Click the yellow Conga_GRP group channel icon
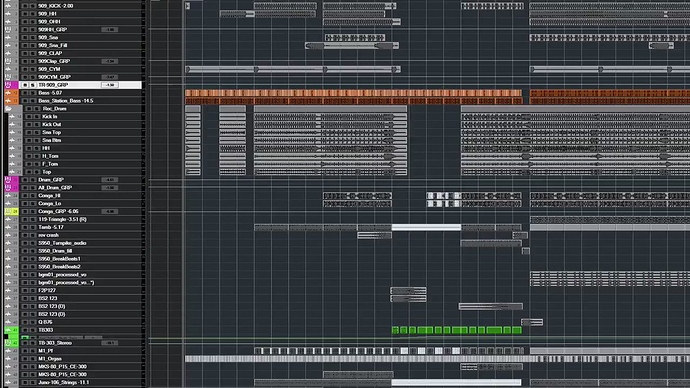The height and width of the screenshot is (388, 690). [8, 212]
